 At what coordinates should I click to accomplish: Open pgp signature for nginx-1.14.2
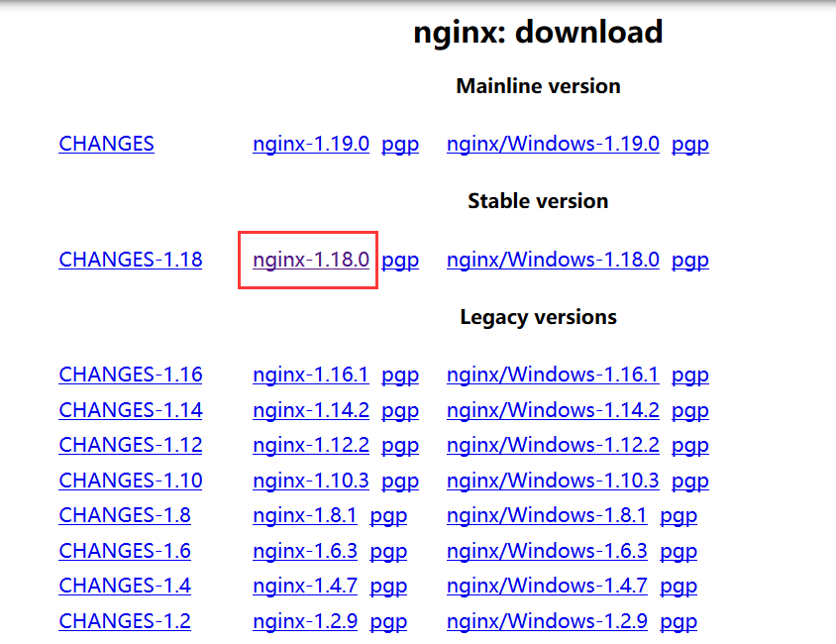(400, 410)
